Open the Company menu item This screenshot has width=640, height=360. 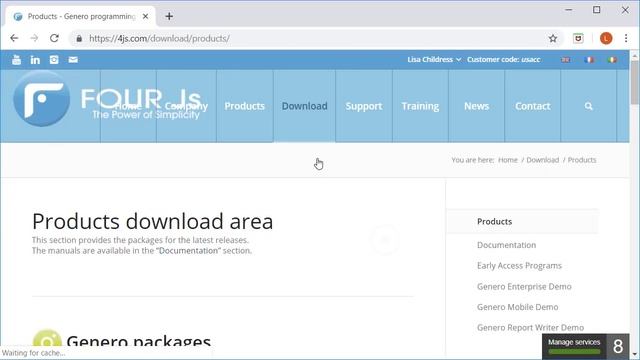point(186,106)
